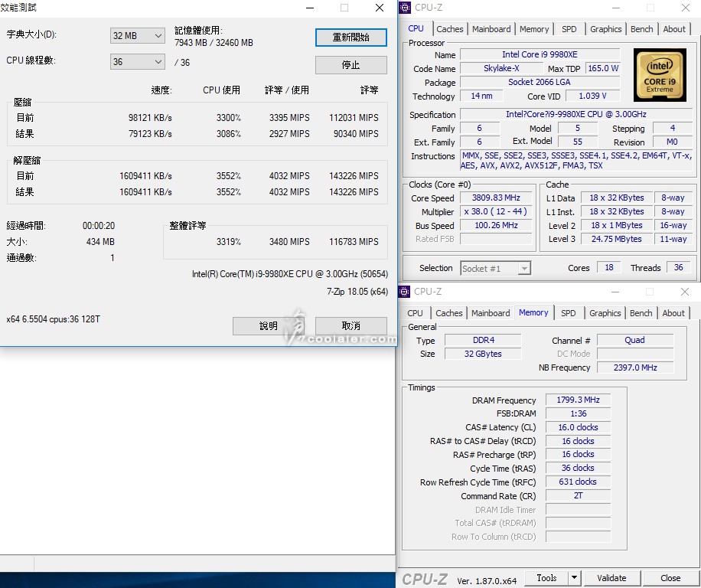Click the 取消 cancel button
The width and height of the screenshot is (701, 588).
pos(351,326)
